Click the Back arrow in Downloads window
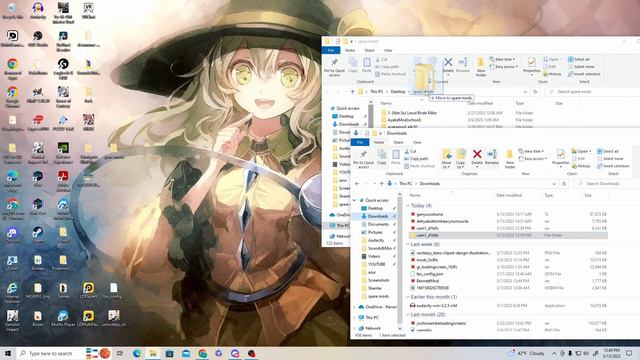640x360 pixels. pyautogui.click(x=357, y=184)
